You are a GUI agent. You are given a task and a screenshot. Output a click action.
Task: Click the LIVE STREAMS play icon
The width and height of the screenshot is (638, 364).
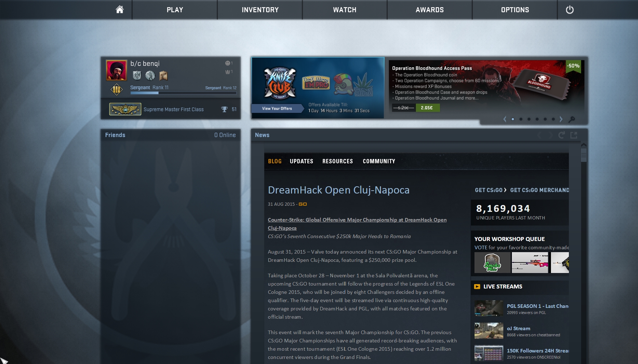coord(477,287)
